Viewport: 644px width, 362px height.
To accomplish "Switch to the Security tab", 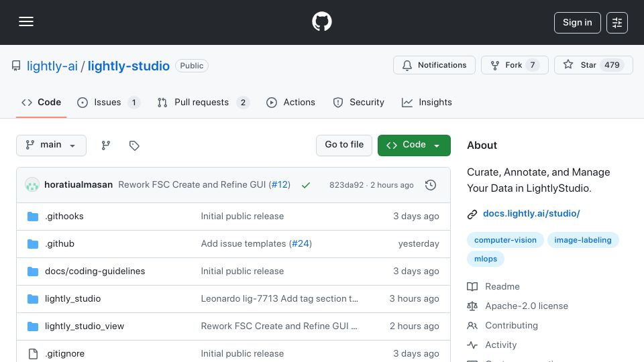I will pos(358,102).
